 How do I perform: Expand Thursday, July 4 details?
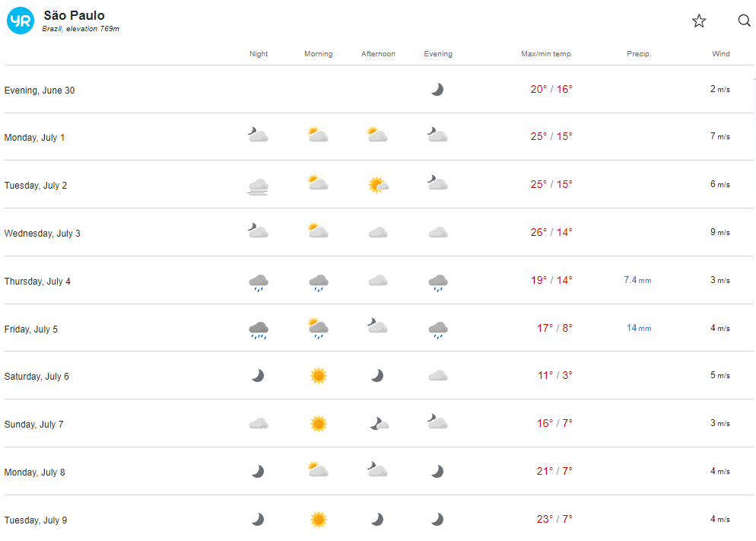click(379, 280)
